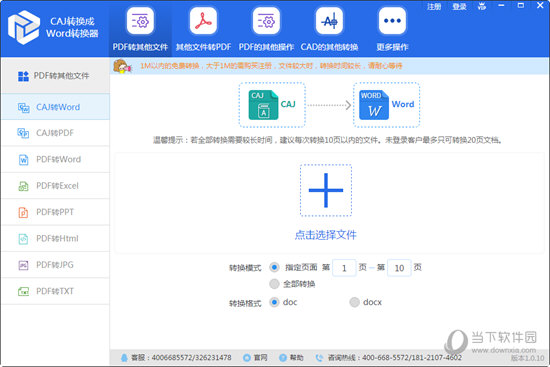Screen dimensions: 550x367
Task: Click the PDF转PPT sidebar icon
Action: (x=24, y=212)
